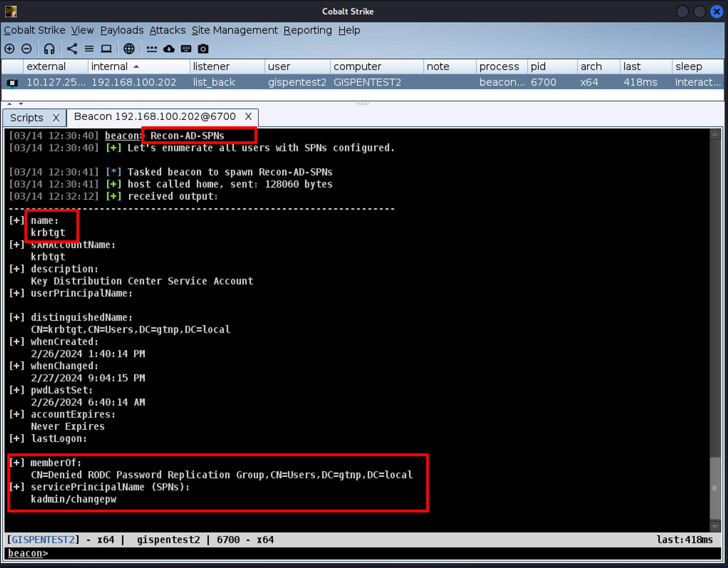Show the pivot graph view icon
The image size is (728, 568).
coord(72,49)
